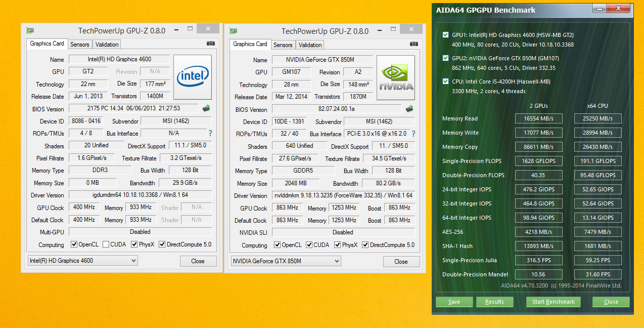Click the Name field showing Intel(R) HD Graphics 4600
This screenshot has width=644, height=328.
pyautogui.click(x=119, y=59)
